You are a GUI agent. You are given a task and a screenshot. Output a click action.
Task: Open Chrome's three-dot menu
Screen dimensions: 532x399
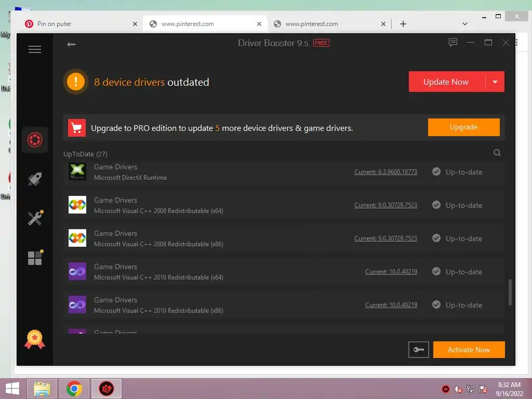[x=517, y=43]
